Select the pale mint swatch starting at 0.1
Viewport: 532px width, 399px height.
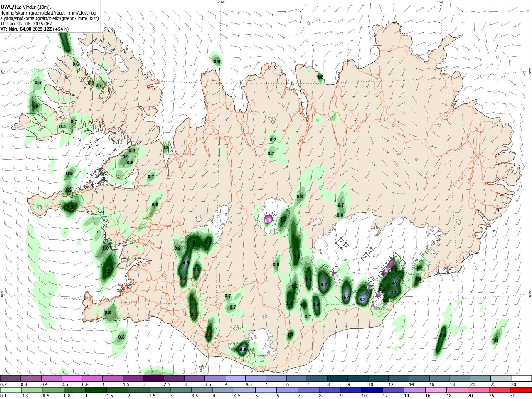point(10,390)
